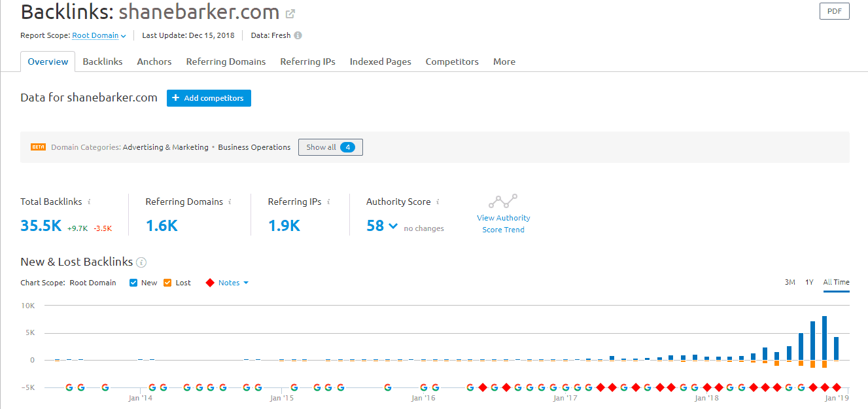Export report with the PDF button

(834, 11)
